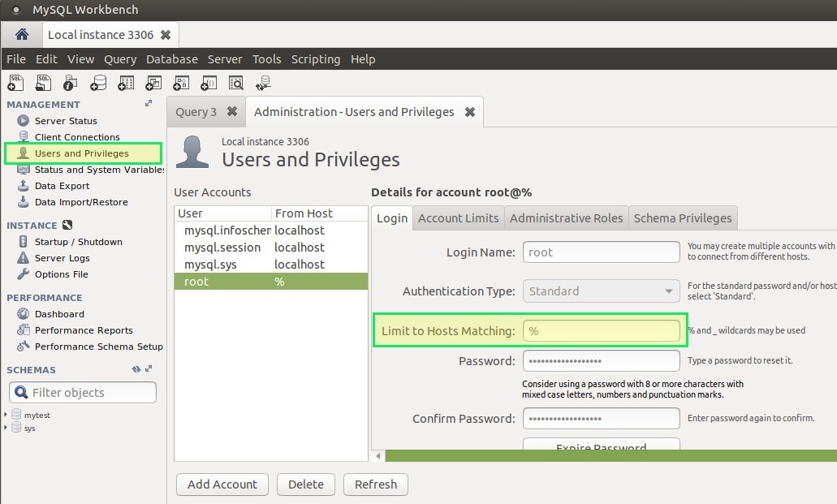Image resolution: width=837 pixels, height=504 pixels.
Task: Create a new function
Action: coord(209,82)
